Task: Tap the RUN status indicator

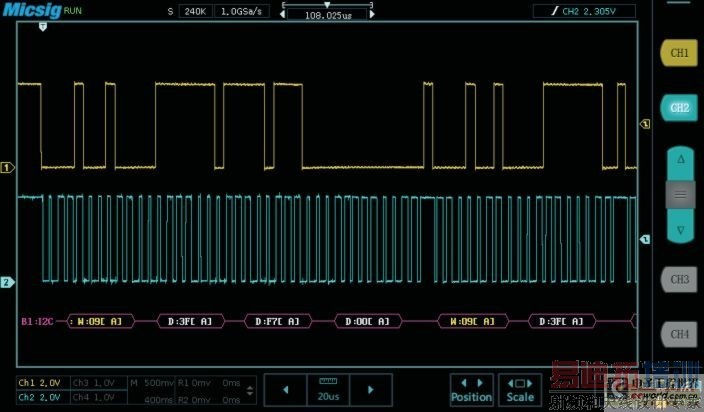Action: pyautogui.click(x=73, y=10)
